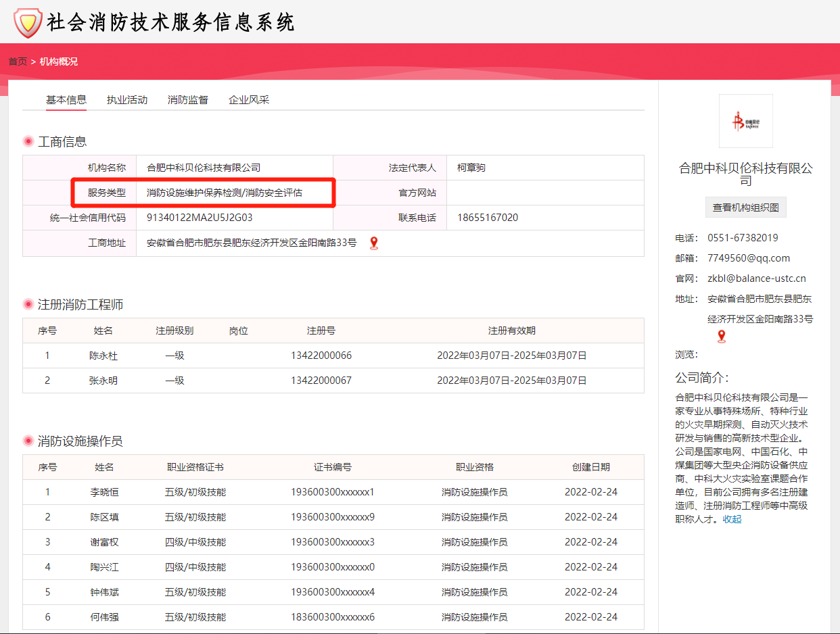The width and height of the screenshot is (840, 634).
Task: Click 证书编号 column header
Action: 333,467
